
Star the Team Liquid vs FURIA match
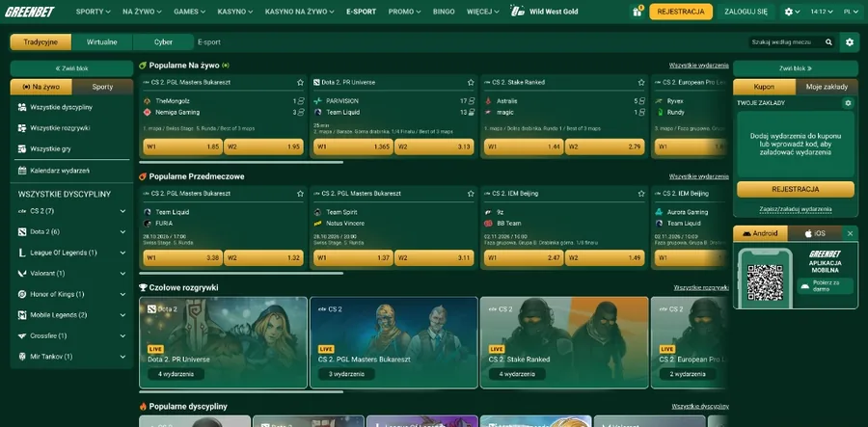(300, 194)
